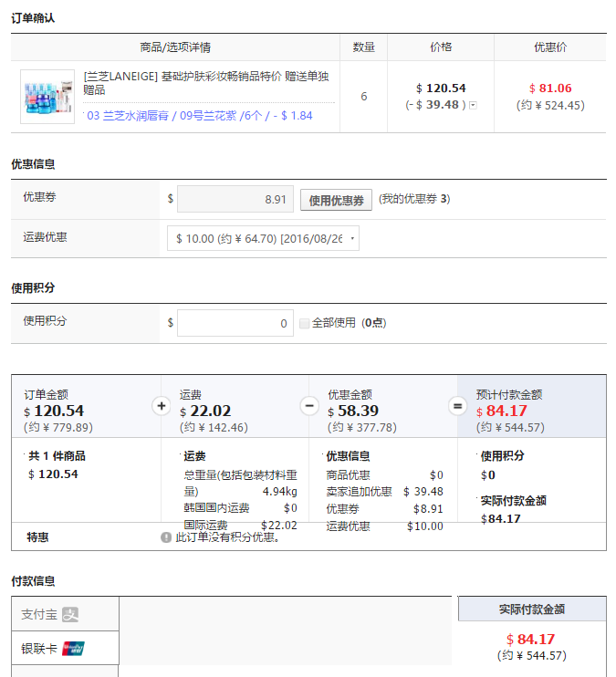This screenshot has height=677, width=616.
Task: Open the LANEIGE product title link
Action: (206, 83)
